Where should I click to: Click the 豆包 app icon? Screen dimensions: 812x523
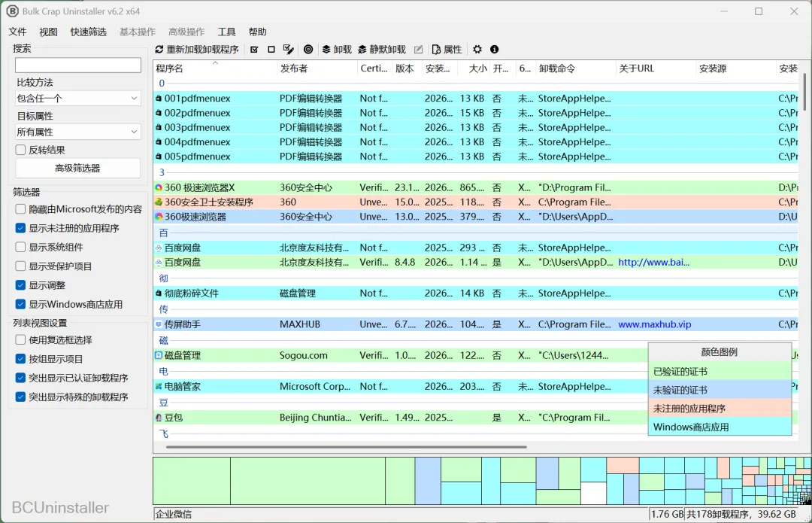tap(159, 418)
